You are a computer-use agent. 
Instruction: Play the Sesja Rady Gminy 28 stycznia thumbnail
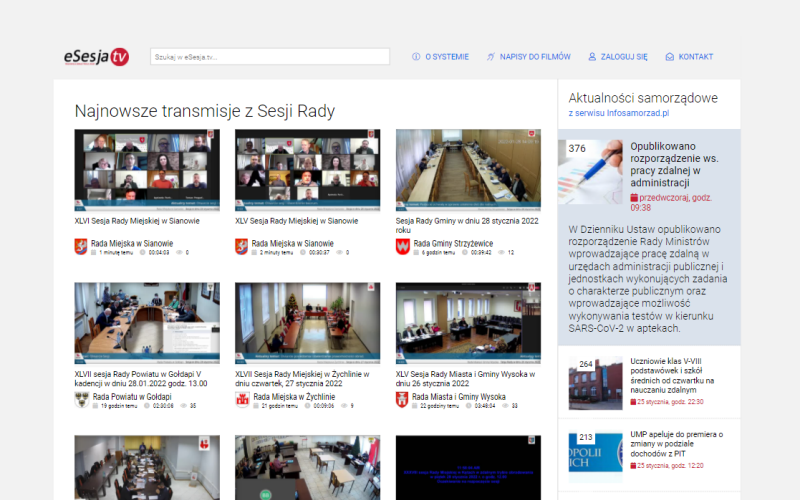tap(468, 170)
